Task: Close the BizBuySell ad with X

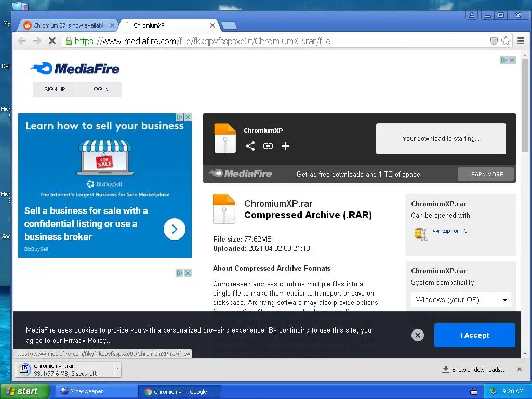Action: 188,117
